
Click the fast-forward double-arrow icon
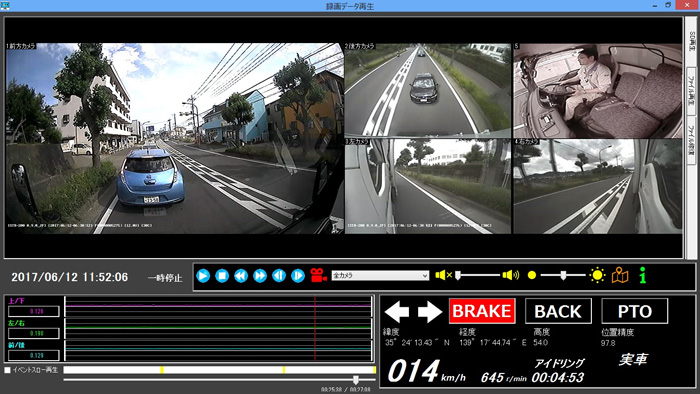260,276
